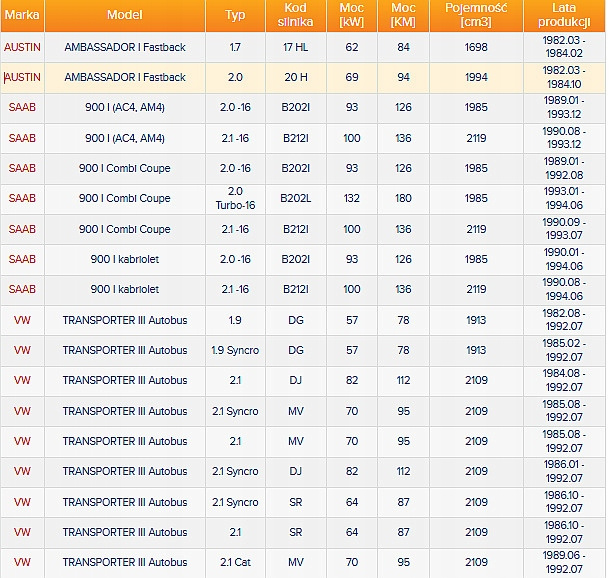Screen dimensions: 614x578
Task: Click the 1982.03 - 1984.02 production years
Action: pos(564,47)
